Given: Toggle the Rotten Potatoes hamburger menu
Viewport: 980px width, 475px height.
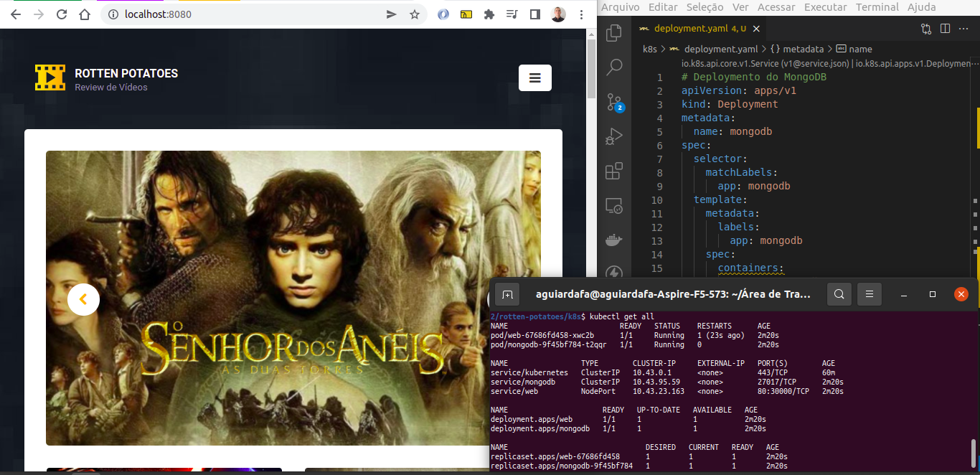Looking at the screenshot, I should click(x=535, y=78).
